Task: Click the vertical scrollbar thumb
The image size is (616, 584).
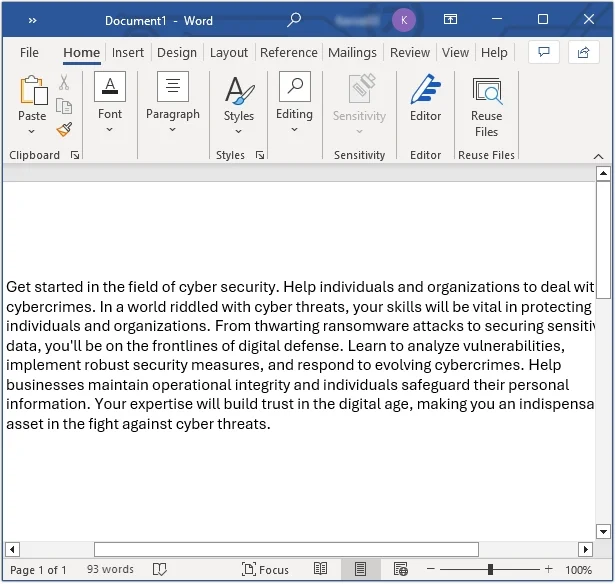Action: tap(603, 240)
